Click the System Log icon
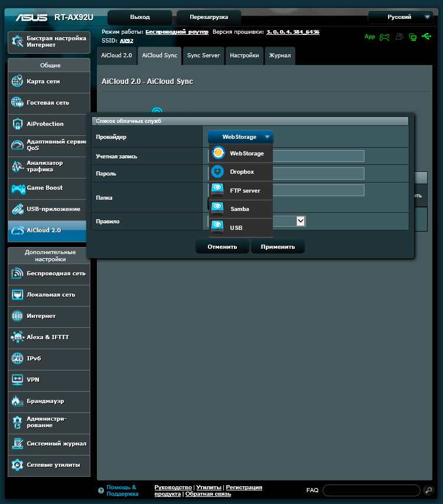Screen dimensions: 443x504 [17, 443]
